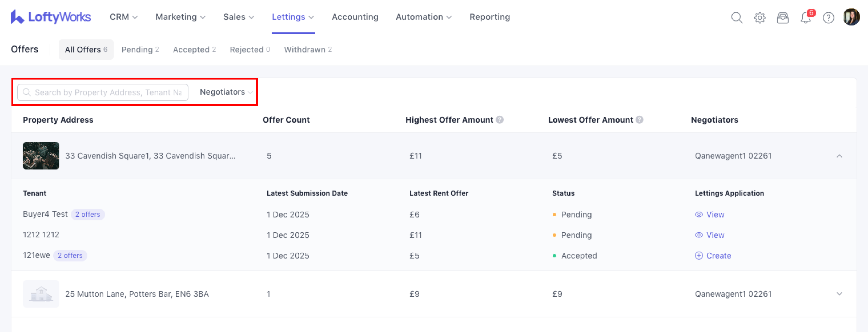This screenshot has height=332, width=868.
Task: Click the Buyer4 Test 2 offers badge
Action: click(x=88, y=215)
